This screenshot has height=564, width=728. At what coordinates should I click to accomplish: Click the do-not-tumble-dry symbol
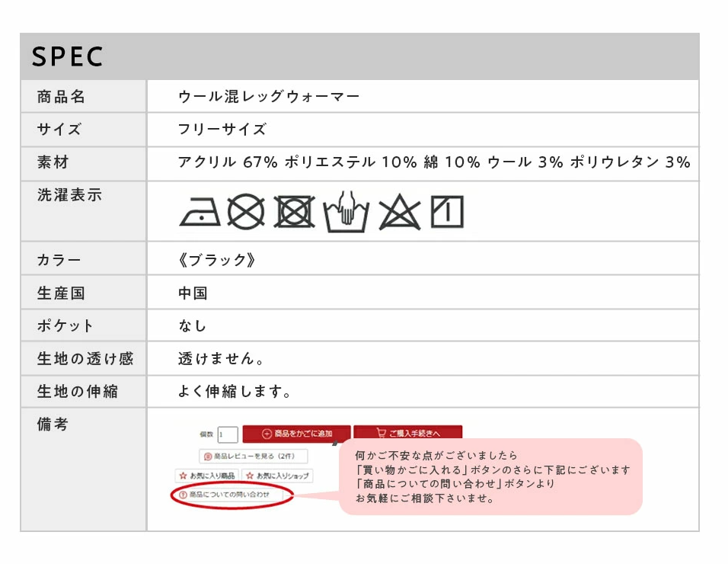pyautogui.click(x=293, y=212)
